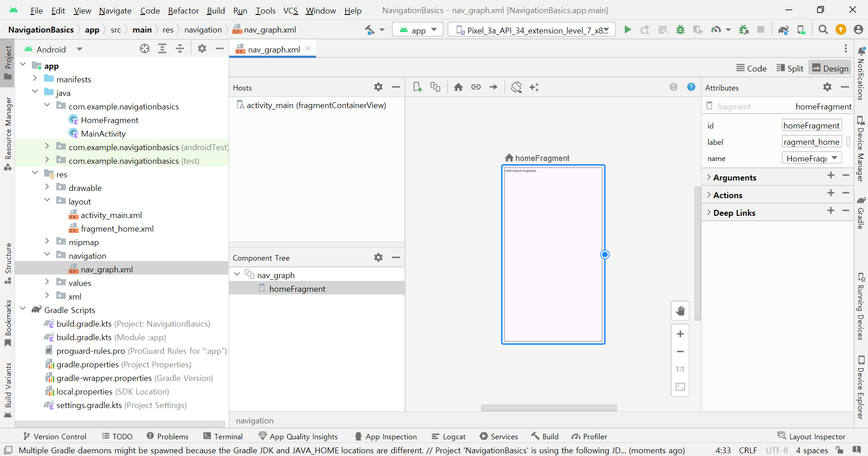Open Hosts panel settings gear
This screenshot has height=456, width=868.
point(378,87)
